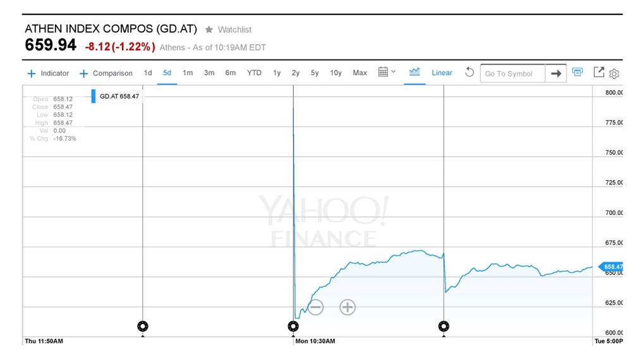The height and width of the screenshot is (362, 644).
Task: Open chart settings gear
Action: 614,73
